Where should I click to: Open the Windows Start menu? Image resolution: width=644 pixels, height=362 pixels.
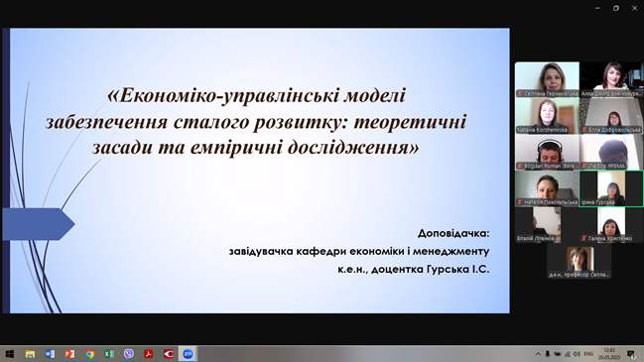[x=10, y=354]
